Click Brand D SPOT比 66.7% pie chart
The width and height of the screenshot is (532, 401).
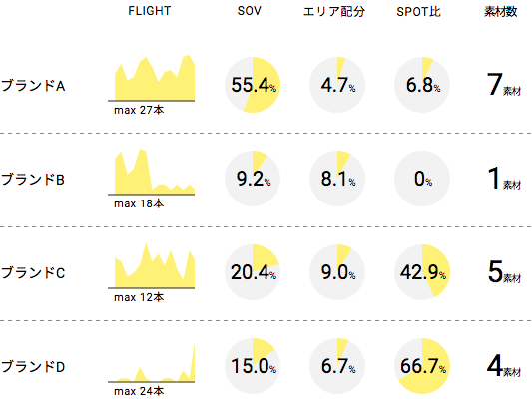(x=422, y=366)
